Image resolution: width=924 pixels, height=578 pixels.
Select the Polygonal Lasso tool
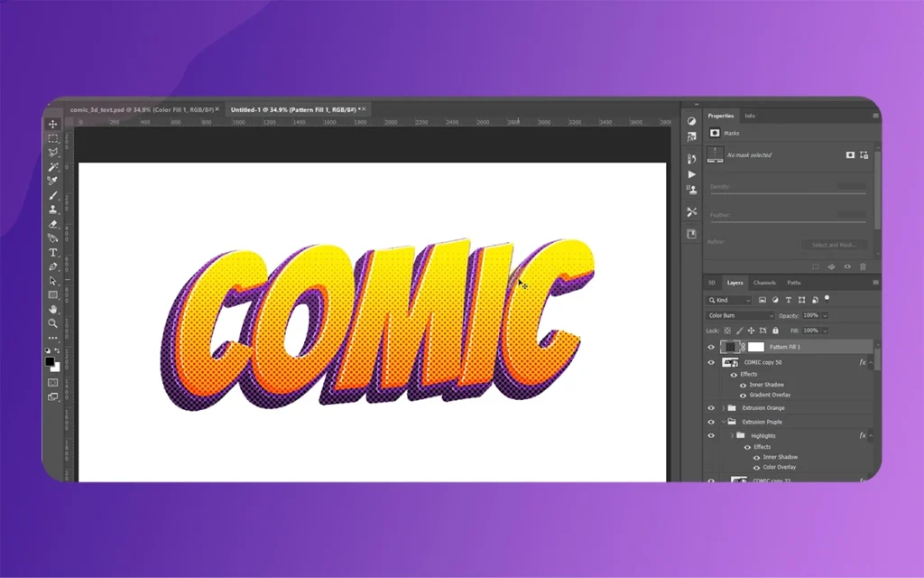53,153
